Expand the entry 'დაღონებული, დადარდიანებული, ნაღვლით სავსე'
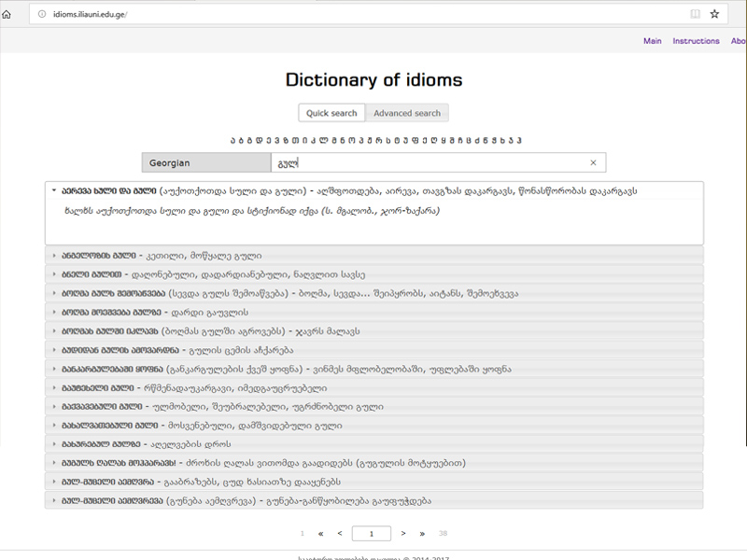Viewport: 747px width, 560px height. 374,274
